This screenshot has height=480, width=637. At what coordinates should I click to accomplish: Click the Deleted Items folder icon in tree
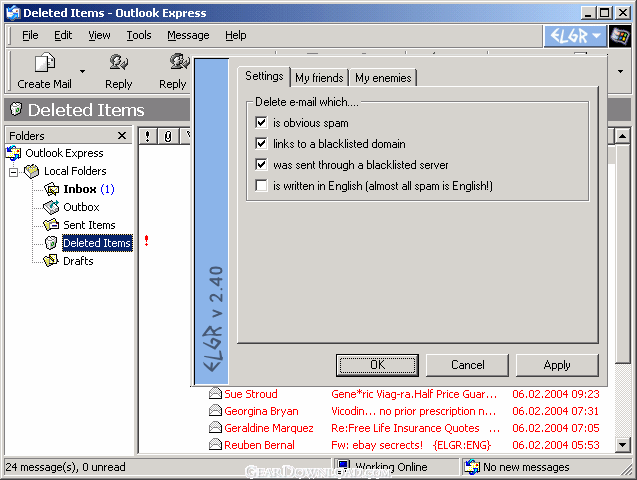[x=51, y=243]
